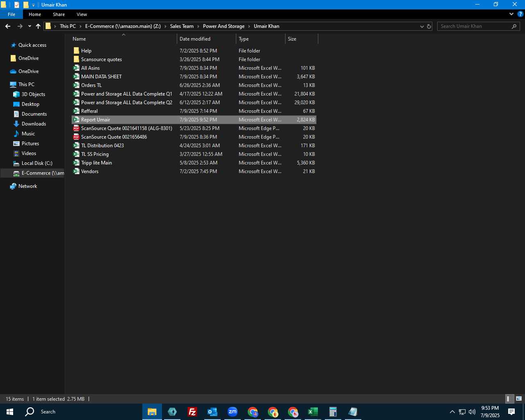Show hidden system tray icons
Viewport: 525px width, 420px height.
click(452, 412)
